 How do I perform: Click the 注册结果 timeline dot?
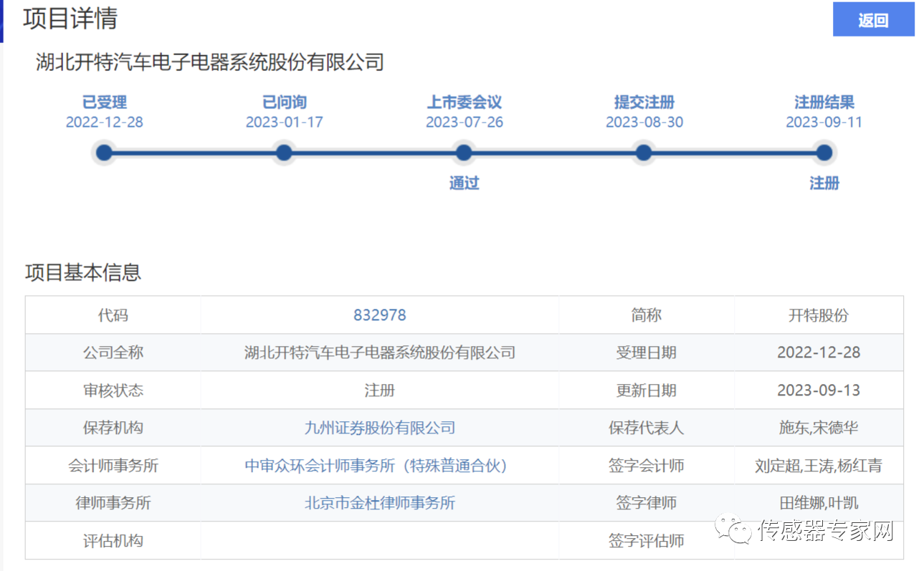(824, 153)
